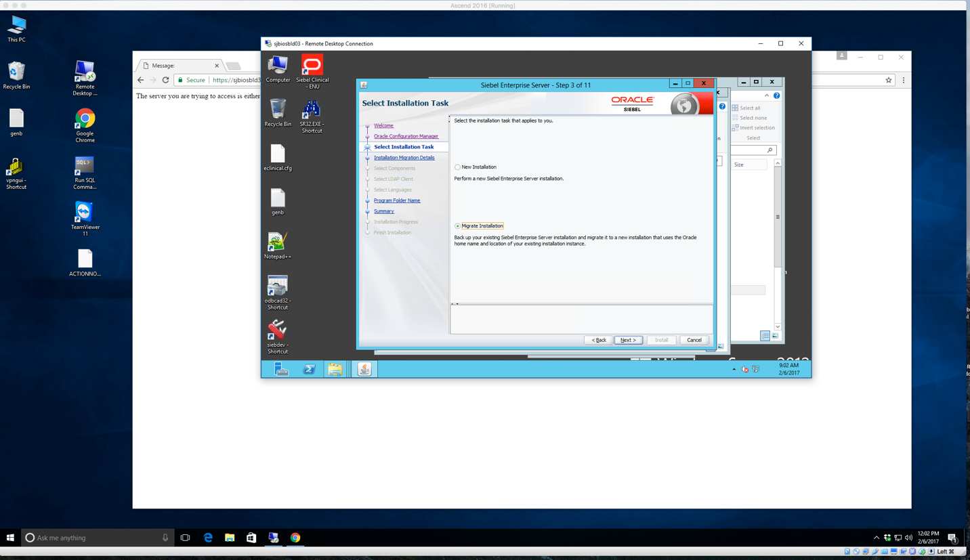This screenshot has height=560, width=970.
Task: Click the Next button in Siebel installer
Action: click(628, 340)
